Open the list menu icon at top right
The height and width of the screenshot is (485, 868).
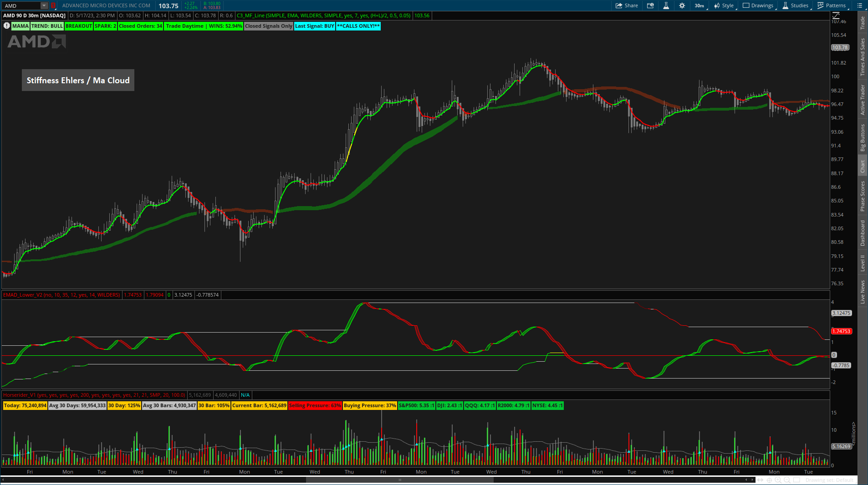(859, 5)
